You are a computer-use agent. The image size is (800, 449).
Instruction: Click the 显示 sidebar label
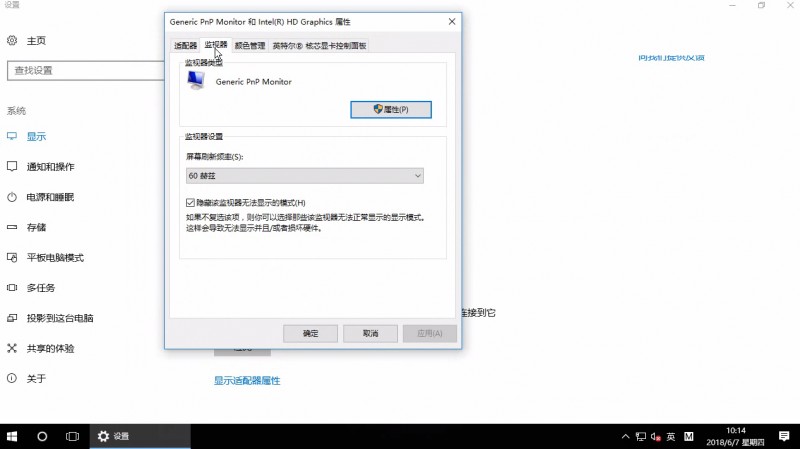pos(36,136)
